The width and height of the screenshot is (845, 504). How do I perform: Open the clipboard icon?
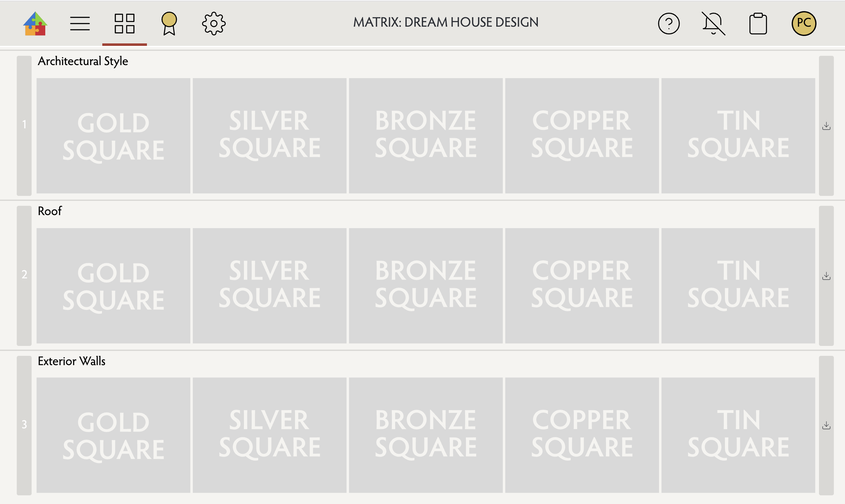pyautogui.click(x=758, y=24)
